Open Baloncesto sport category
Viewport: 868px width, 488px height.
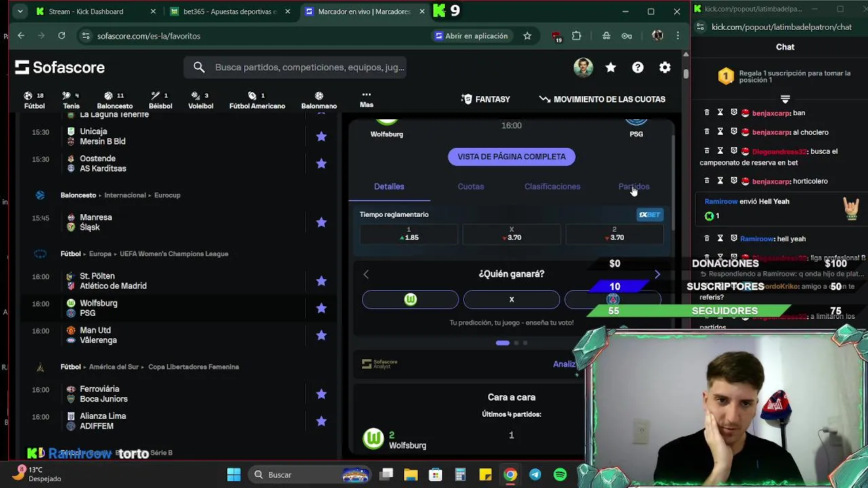pos(115,100)
